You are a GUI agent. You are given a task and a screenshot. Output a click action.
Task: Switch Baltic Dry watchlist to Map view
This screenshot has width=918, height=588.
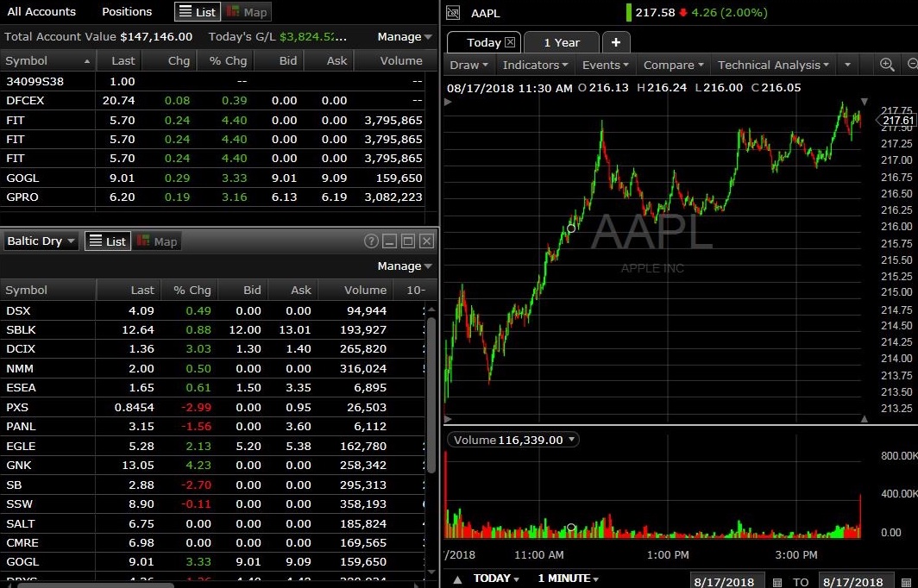157,241
